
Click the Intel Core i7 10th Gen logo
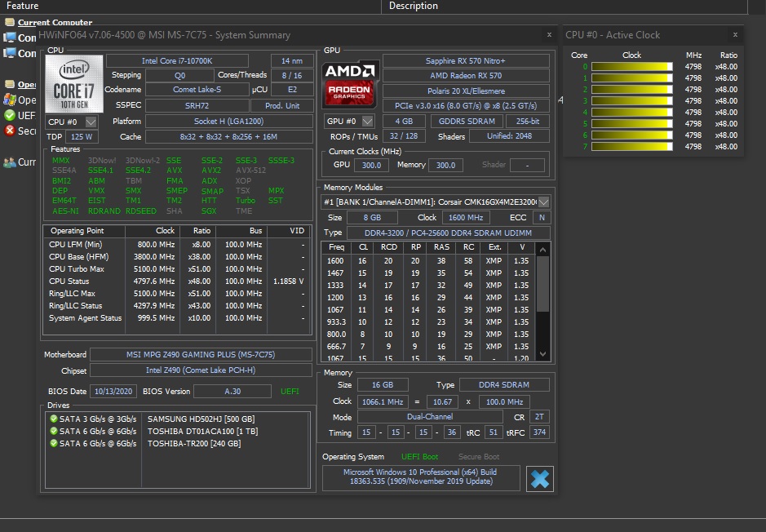tap(74, 83)
